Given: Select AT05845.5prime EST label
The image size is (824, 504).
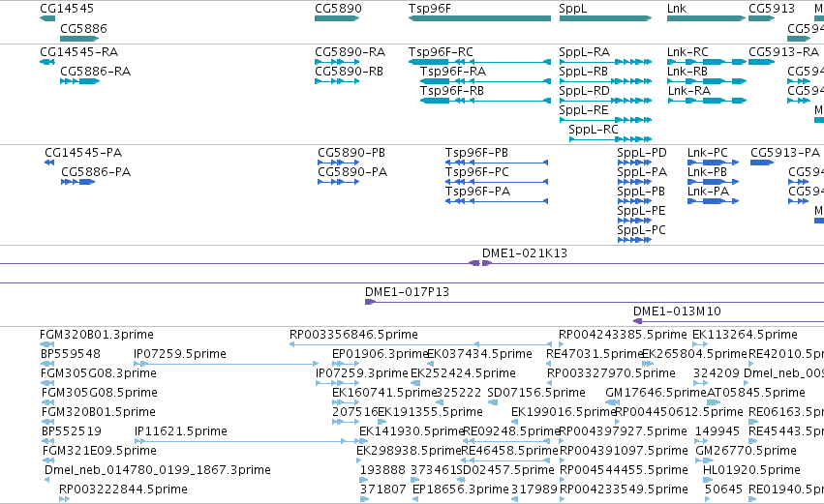Looking at the screenshot, I should tap(756, 393).
